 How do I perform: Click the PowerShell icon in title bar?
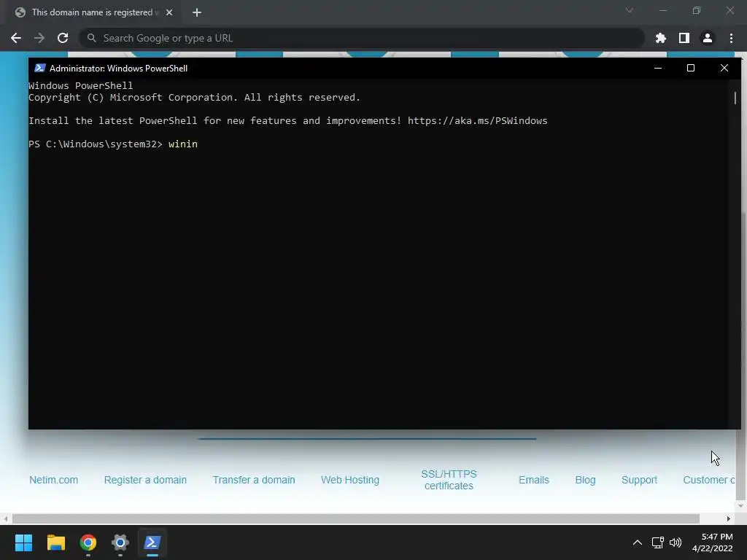[x=40, y=68]
